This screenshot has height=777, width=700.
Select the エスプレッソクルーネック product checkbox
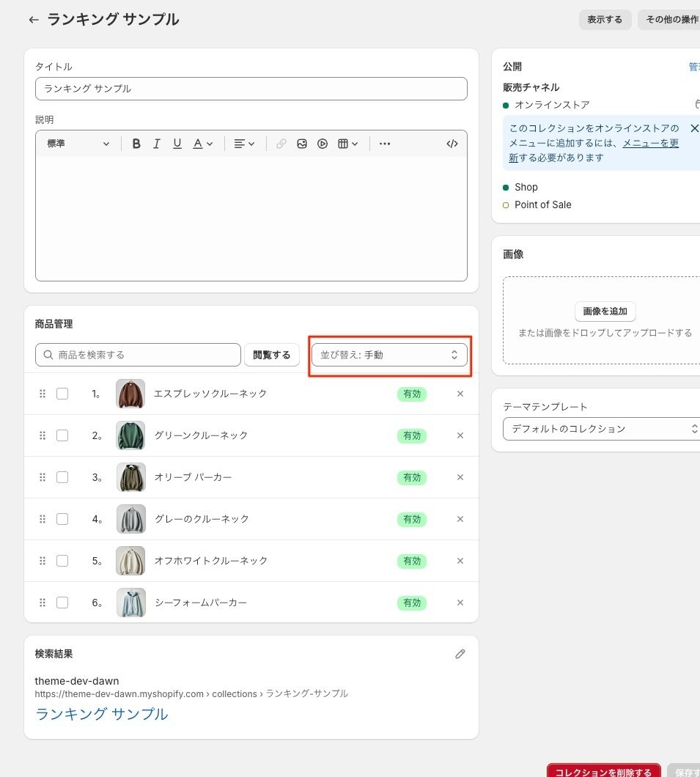(62, 394)
